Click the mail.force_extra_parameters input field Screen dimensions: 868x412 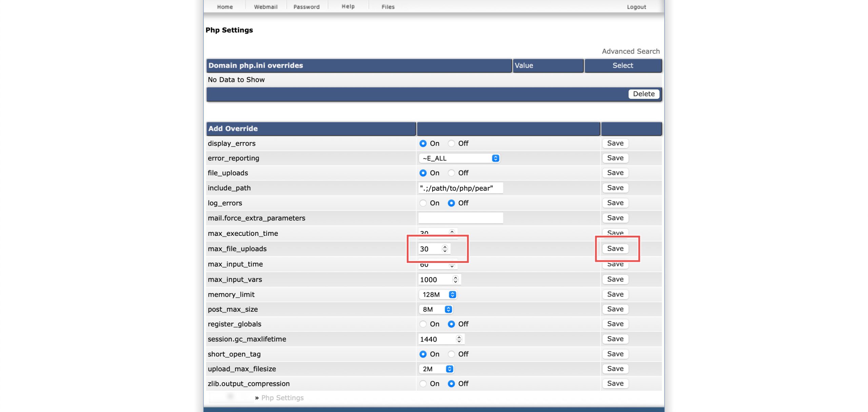click(460, 218)
